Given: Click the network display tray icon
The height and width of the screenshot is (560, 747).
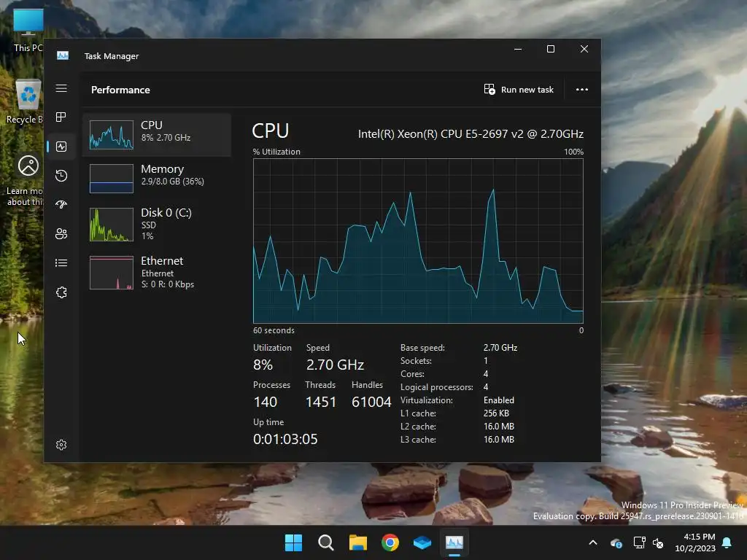Looking at the screenshot, I should click(x=639, y=542).
